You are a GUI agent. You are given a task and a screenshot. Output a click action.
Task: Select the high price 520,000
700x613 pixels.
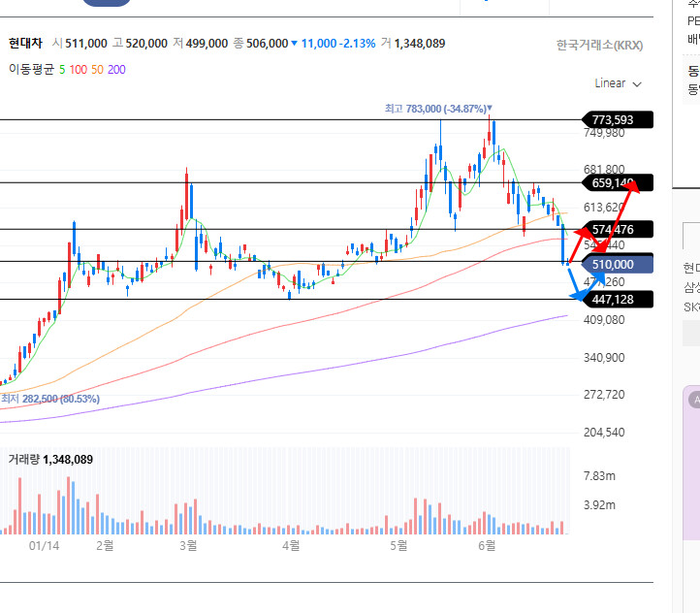click(x=146, y=44)
